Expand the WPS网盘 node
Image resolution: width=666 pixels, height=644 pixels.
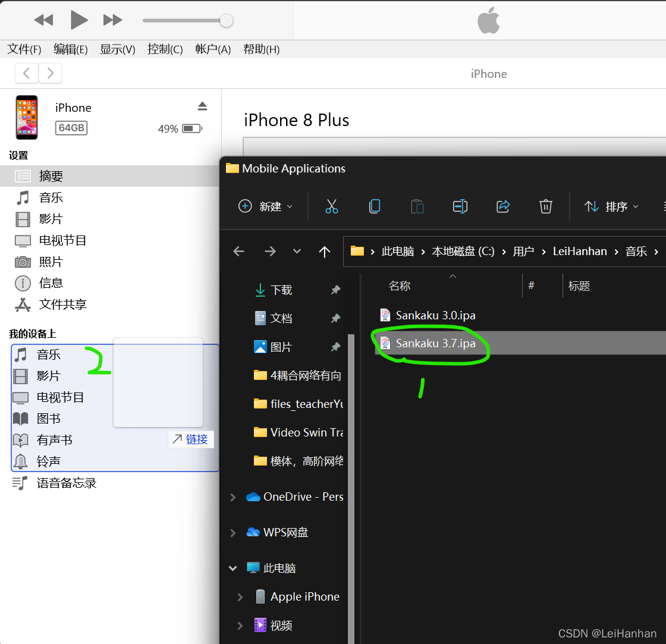tap(233, 533)
